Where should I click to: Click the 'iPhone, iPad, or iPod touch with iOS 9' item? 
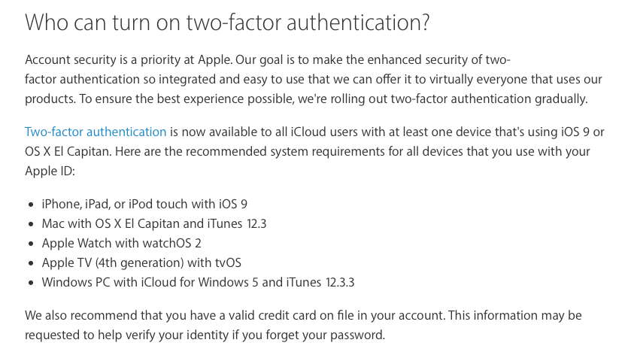tap(144, 204)
